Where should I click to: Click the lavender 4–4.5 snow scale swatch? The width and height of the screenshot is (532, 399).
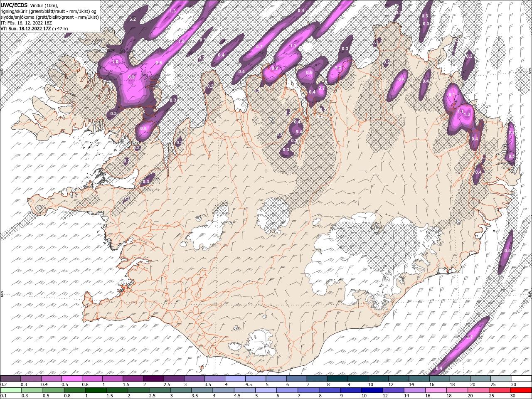(235, 379)
